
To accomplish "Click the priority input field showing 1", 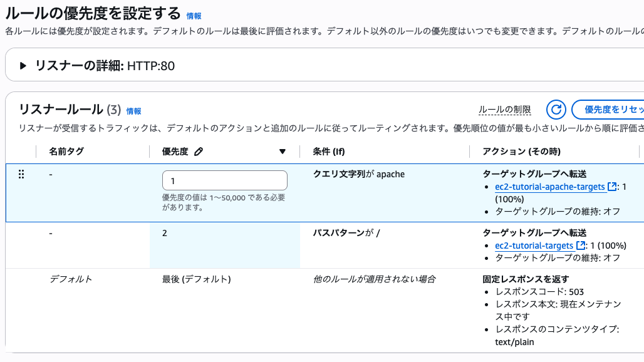I will click(x=224, y=180).
